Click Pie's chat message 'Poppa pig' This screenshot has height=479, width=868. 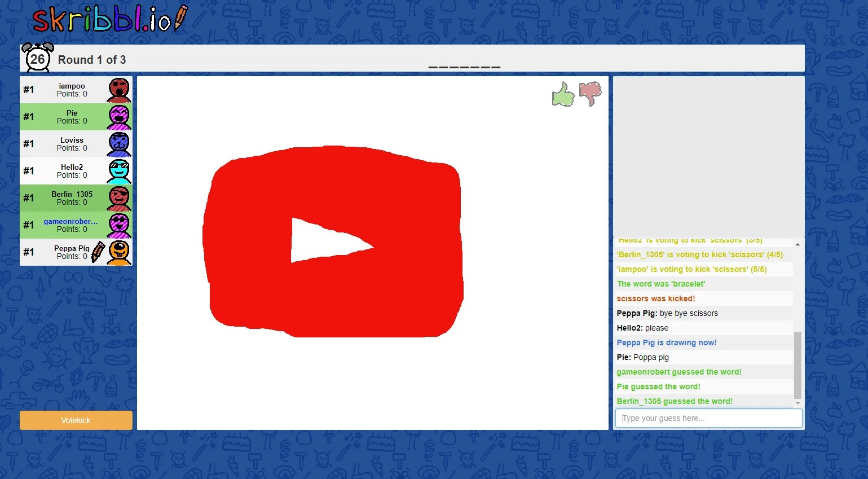(651, 357)
